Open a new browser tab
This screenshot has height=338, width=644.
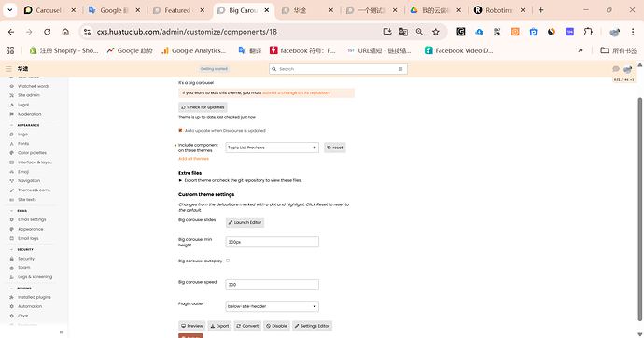click(x=541, y=10)
